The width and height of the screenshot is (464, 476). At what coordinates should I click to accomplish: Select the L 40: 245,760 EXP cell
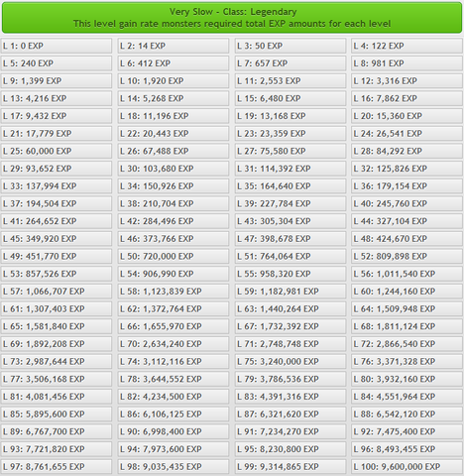(x=406, y=203)
